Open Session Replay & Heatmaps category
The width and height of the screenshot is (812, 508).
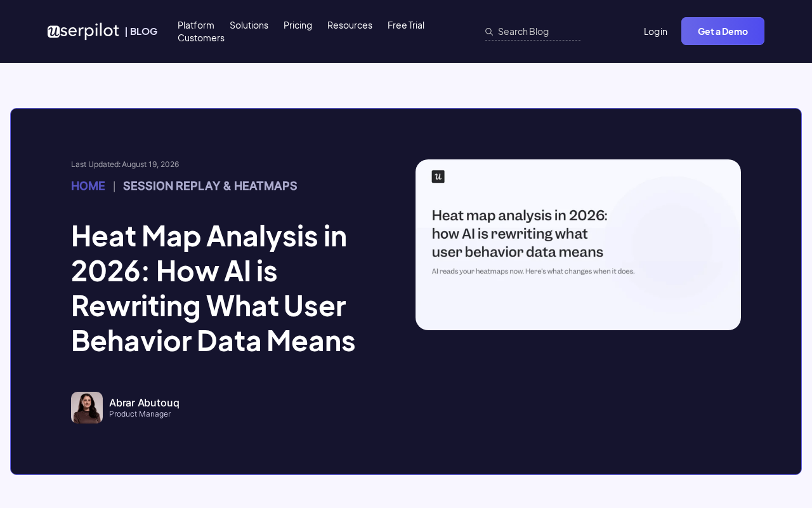coord(210,185)
